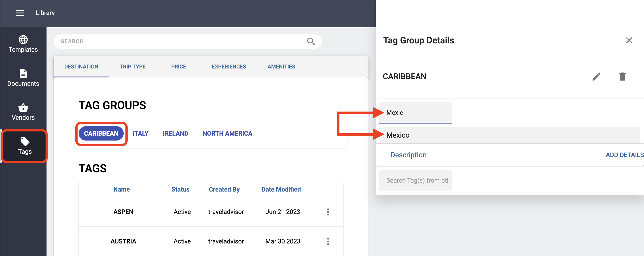
Task: Click the CARIBBEAN heading in details panel
Action: coord(404,77)
